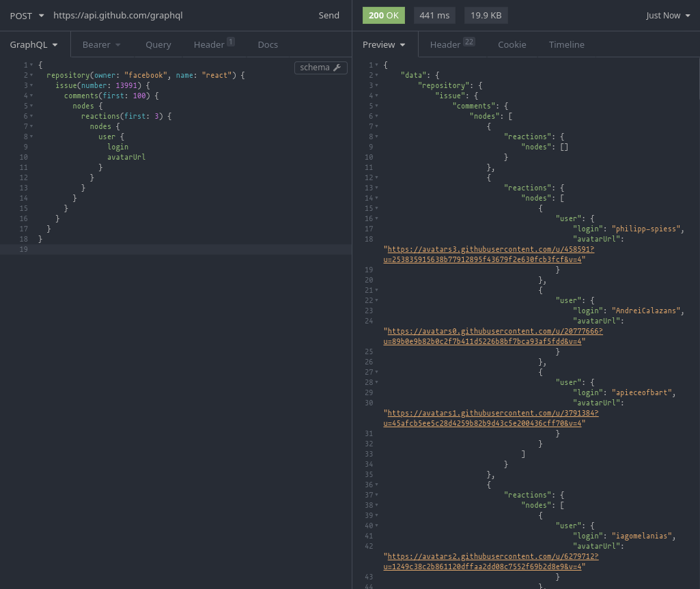Click the wrench icon on the schema button
The image size is (700, 589).
[335, 67]
